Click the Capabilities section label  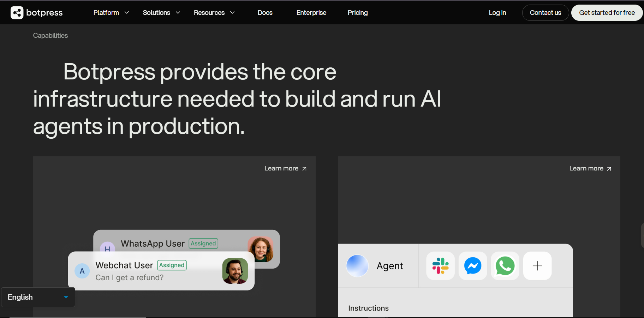(x=50, y=36)
